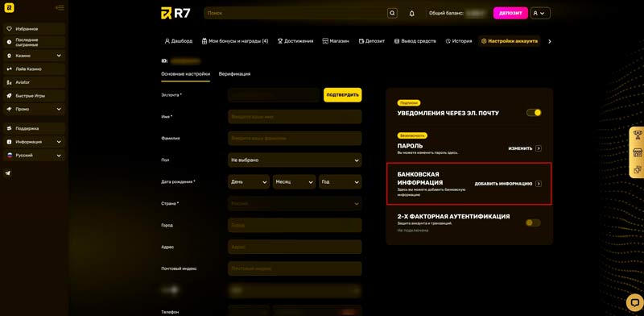Click the R7 logo in header
Screen dimensions: 644x316
pyautogui.click(x=175, y=13)
